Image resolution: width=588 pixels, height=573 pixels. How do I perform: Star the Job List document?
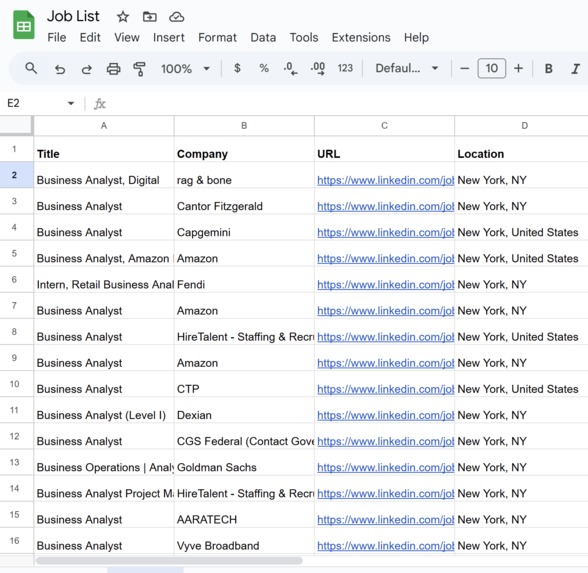click(x=123, y=16)
